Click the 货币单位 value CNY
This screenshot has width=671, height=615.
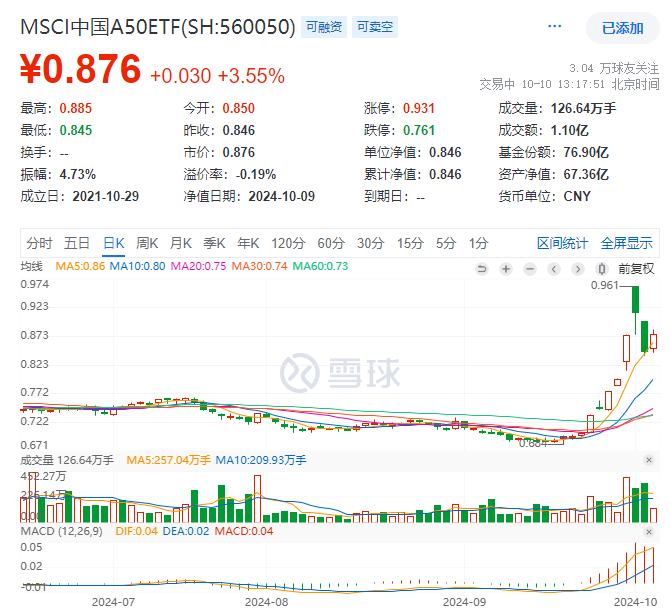click(x=577, y=196)
